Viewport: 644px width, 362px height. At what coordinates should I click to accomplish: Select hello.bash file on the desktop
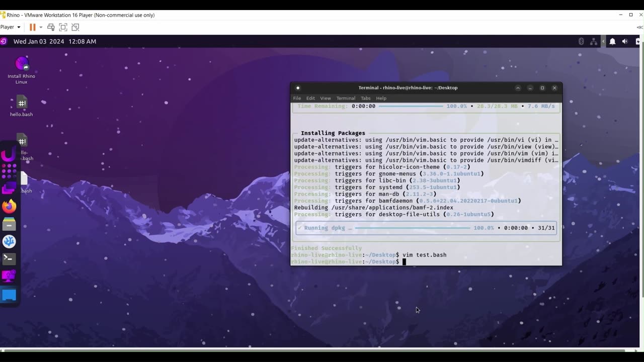(x=22, y=106)
